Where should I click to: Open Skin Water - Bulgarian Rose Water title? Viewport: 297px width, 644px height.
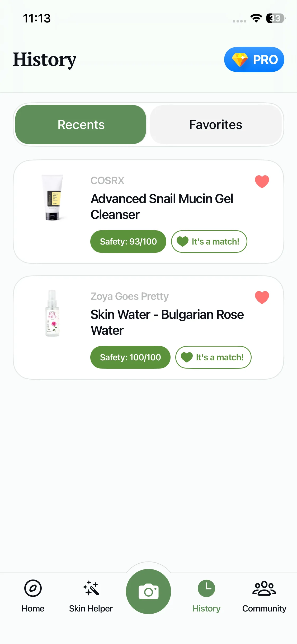pos(167,322)
